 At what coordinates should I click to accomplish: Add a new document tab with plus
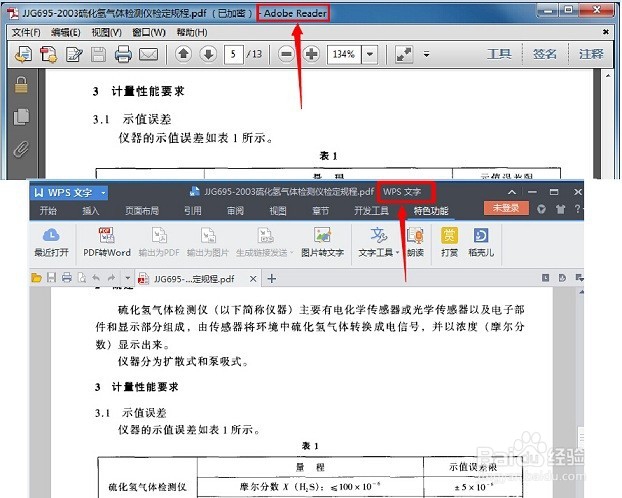pos(272,279)
